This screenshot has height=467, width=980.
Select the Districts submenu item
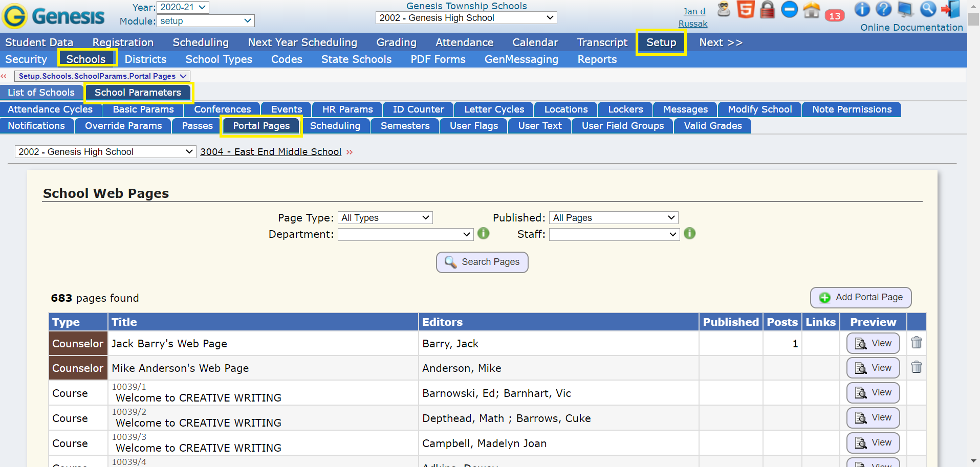tap(146, 59)
